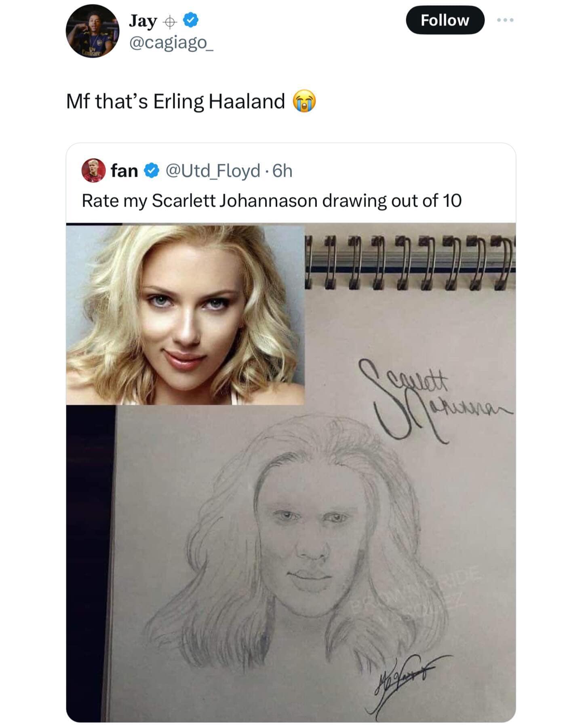Select the 'Mf that's Erling Haaland' text
This screenshot has height=728, width=582.
[175, 101]
